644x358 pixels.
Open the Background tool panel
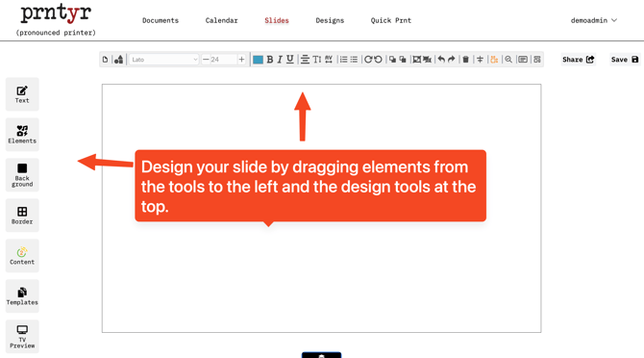(22, 175)
